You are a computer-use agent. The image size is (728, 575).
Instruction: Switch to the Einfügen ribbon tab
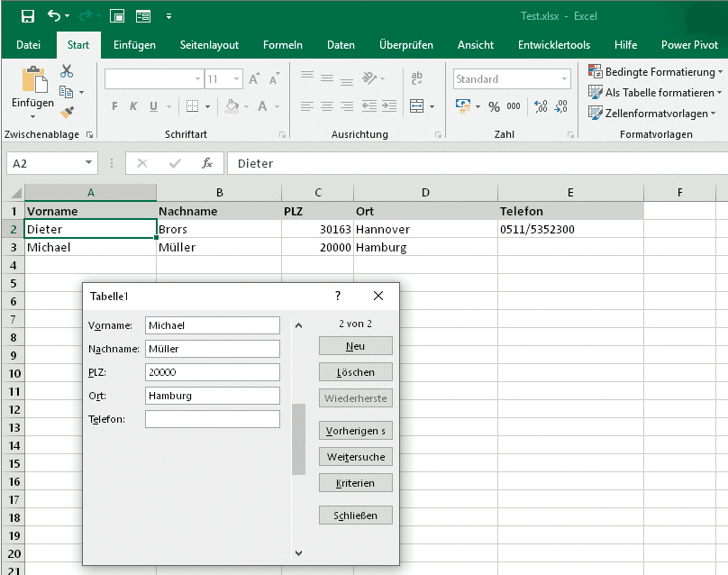134,45
